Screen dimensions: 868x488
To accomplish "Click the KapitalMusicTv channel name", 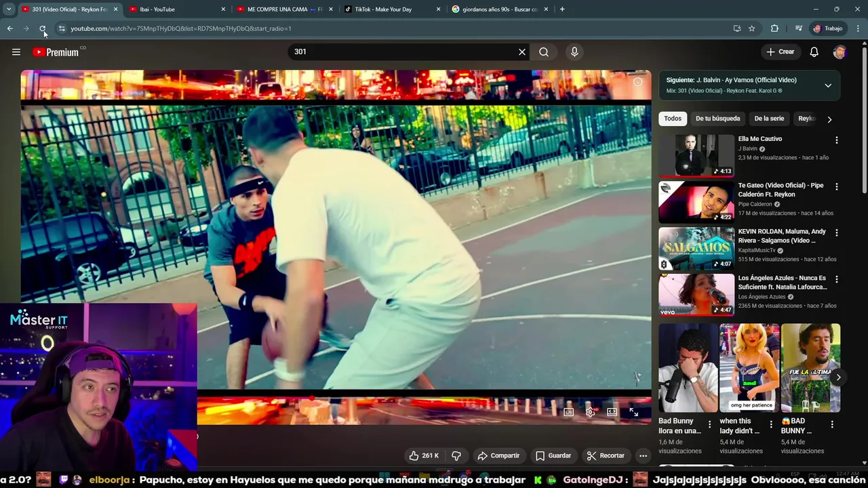I will tap(757, 250).
